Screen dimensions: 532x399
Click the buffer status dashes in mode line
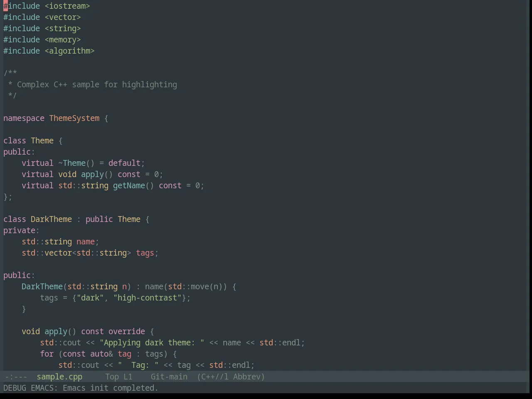16,377
